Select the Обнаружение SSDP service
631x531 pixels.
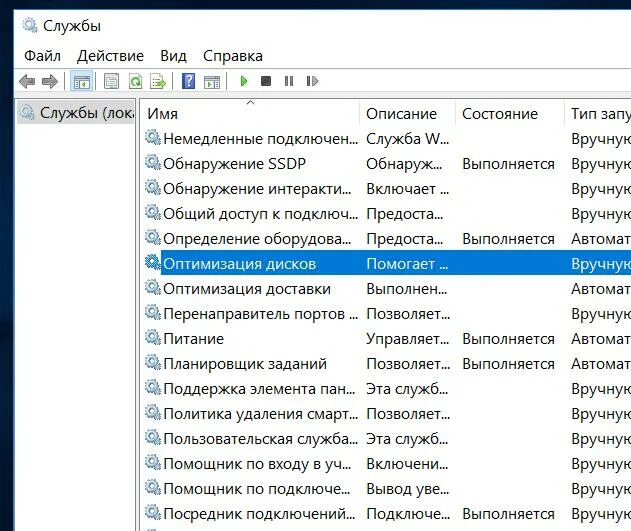(x=388, y=164)
